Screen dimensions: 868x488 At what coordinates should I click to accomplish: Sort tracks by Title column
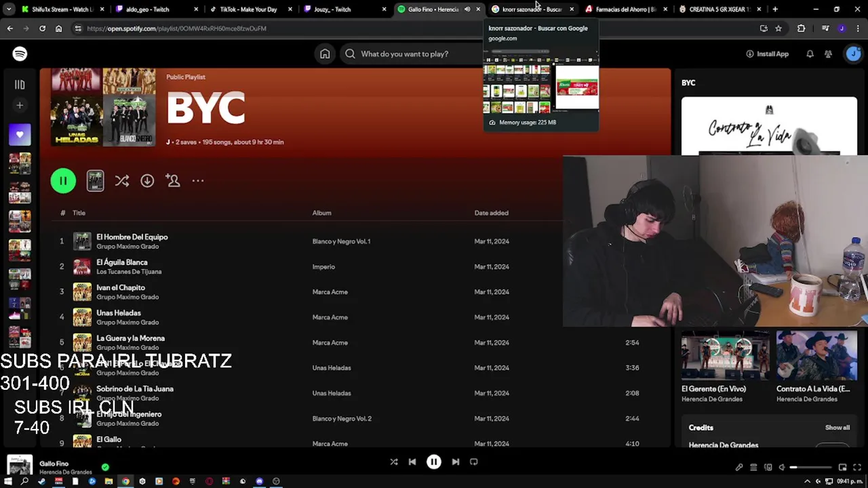(x=79, y=213)
